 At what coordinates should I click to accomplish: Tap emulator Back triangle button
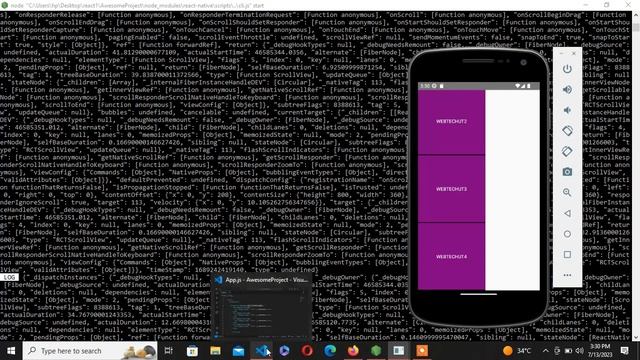click(567, 213)
